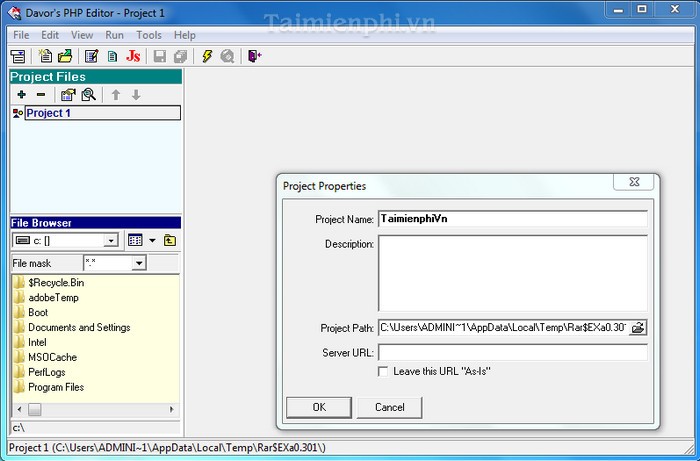The width and height of the screenshot is (700, 461).
Task: Click the parent folder up icon in File Browser
Action: 170,241
